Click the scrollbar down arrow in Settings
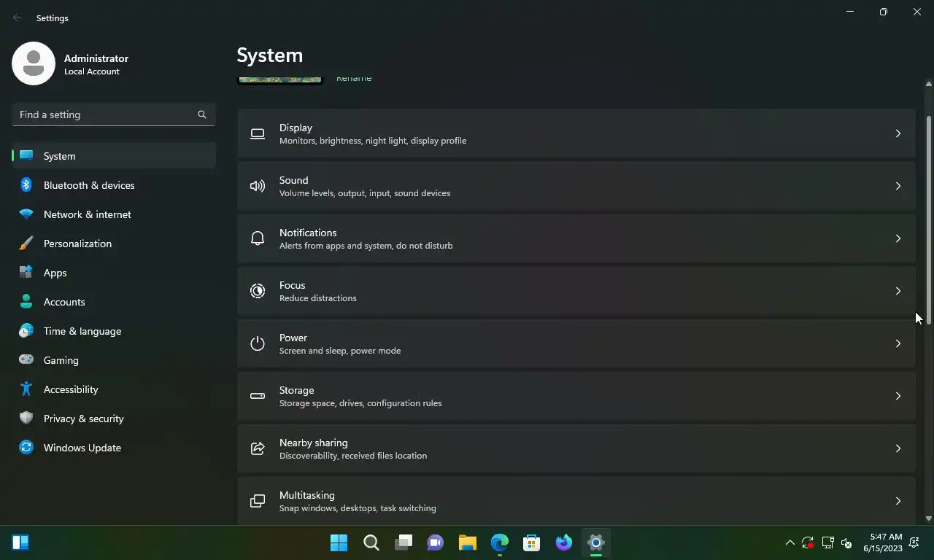934x560 pixels. coord(929,518)
